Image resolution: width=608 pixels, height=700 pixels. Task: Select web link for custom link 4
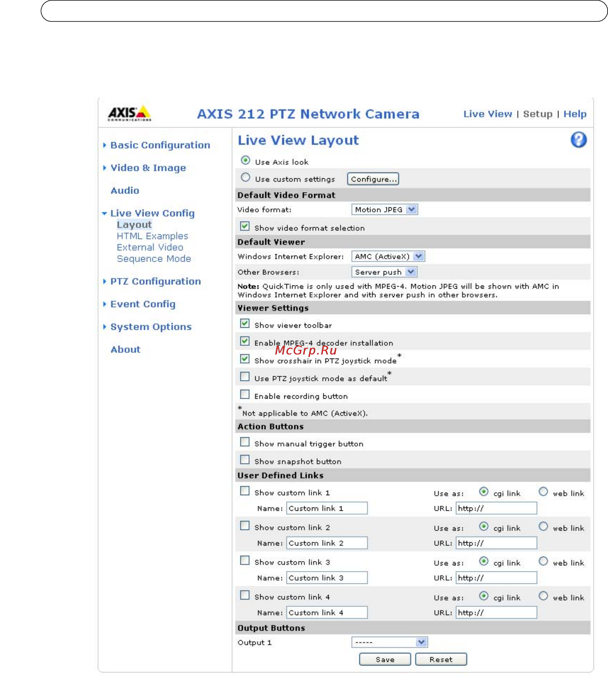click(x=543, y=596)
